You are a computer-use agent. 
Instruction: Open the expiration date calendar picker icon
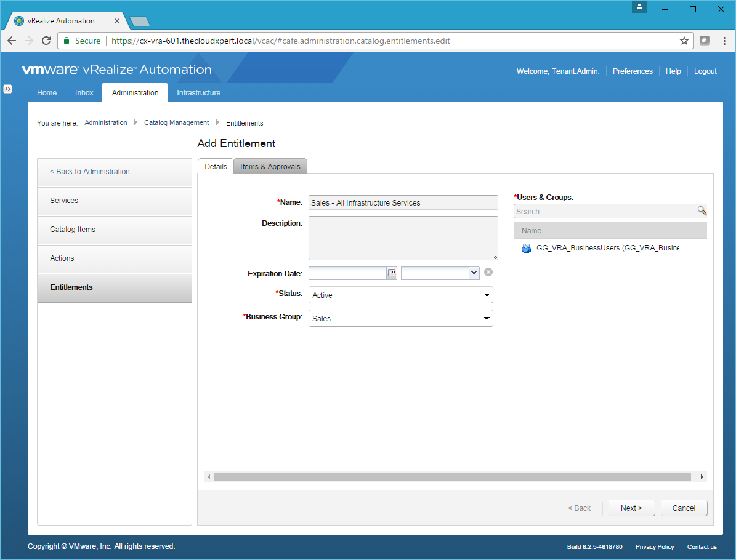392,273
